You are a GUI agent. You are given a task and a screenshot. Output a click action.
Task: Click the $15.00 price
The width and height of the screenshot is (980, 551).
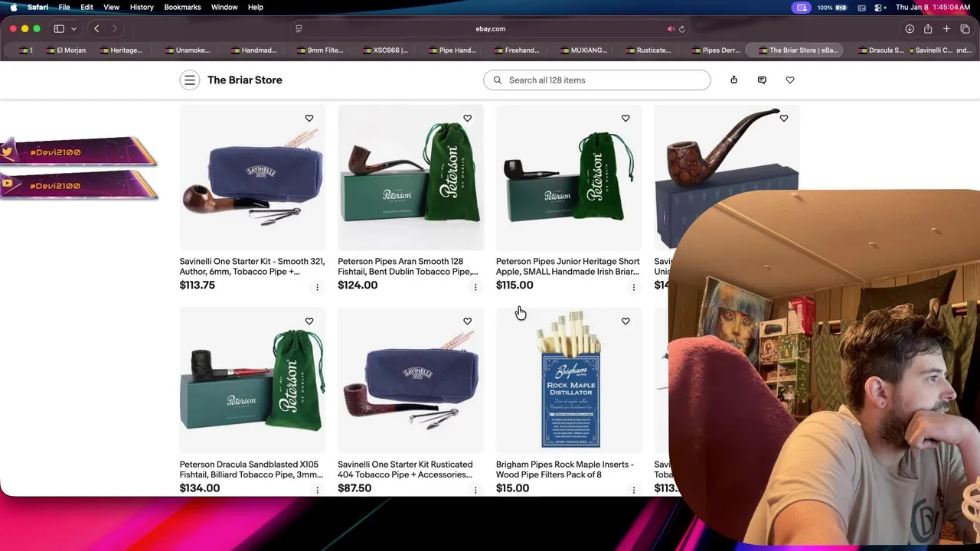(x=512, y=488)
